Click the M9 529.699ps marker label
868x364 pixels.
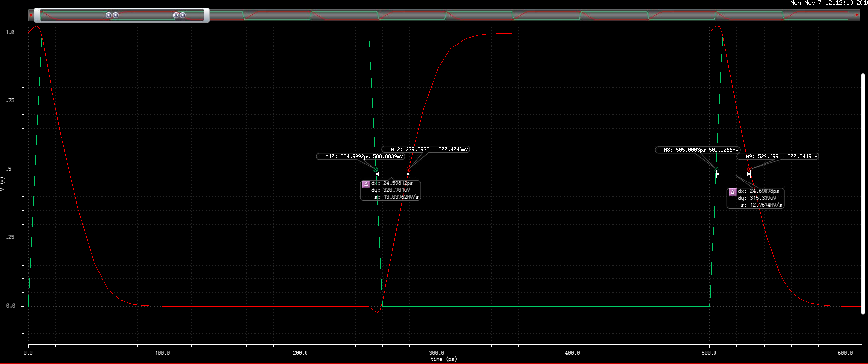777,157
